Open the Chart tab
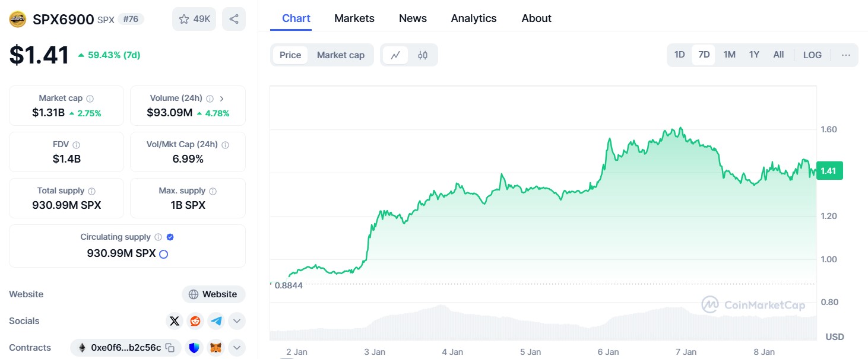The image size is (868, 359). [296, 18]
